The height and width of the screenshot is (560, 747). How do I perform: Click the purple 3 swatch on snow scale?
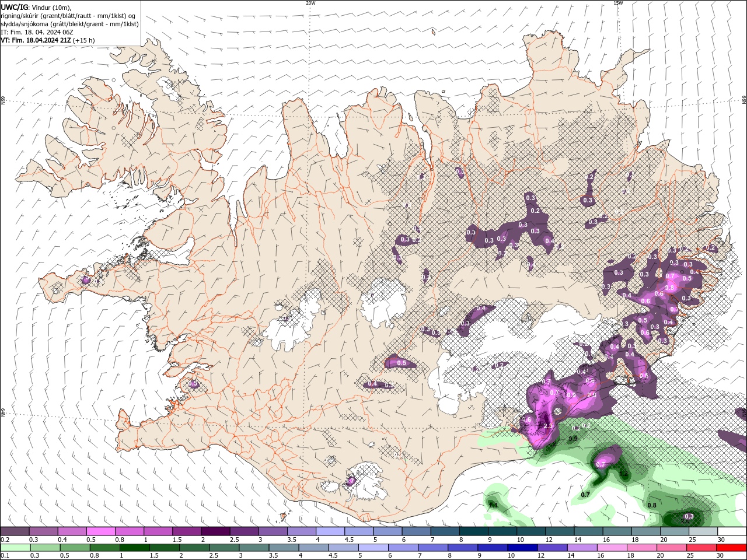pyautogui.click(x=273, y=531)
